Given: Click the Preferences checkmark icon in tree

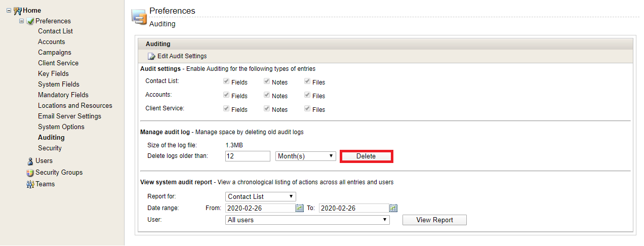Looking at the screenshot, I should [x=30, y=21].
